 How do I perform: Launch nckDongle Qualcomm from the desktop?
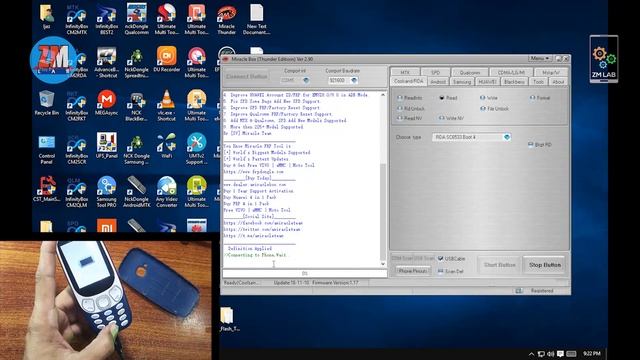(136, 20)
